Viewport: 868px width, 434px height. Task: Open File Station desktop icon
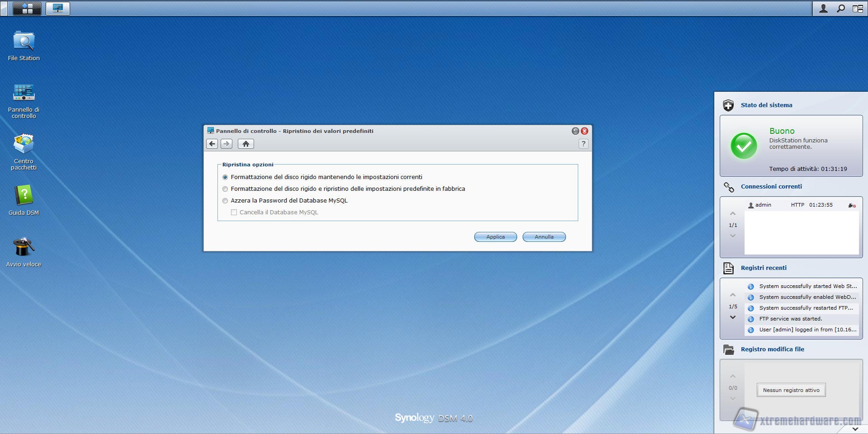tap(24, 42)
